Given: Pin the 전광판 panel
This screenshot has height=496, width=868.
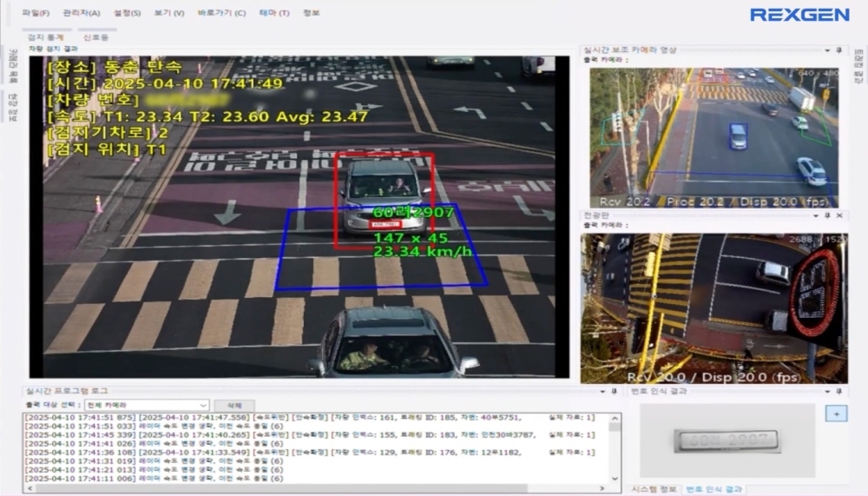Looking at the screenshot, I should tap(829, 215).
